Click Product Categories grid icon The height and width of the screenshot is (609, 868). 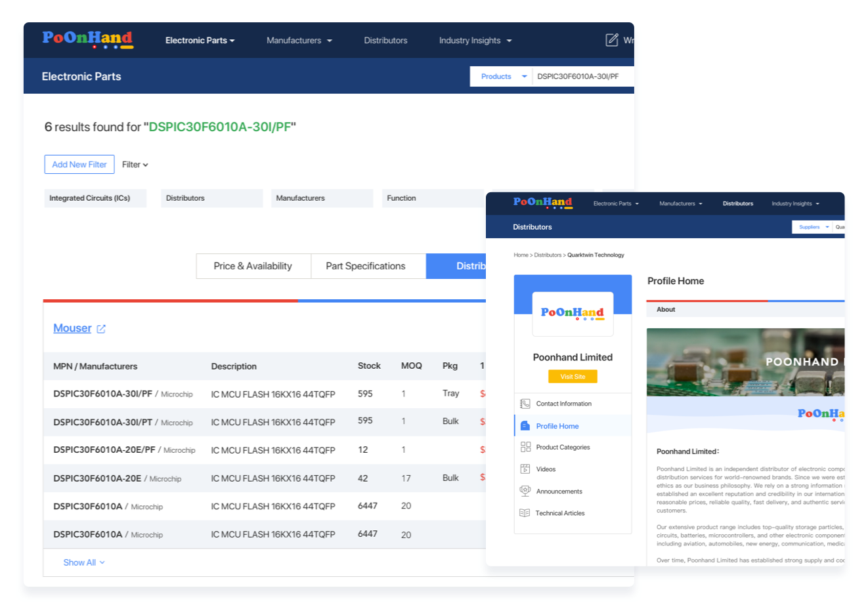click(525, 447)
